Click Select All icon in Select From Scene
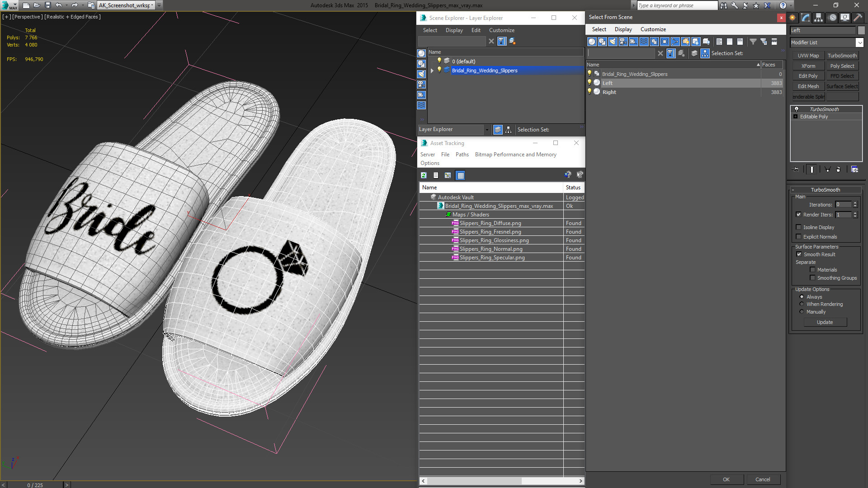Viewport: 868px width, 488px height. click(x=719, y=42)
